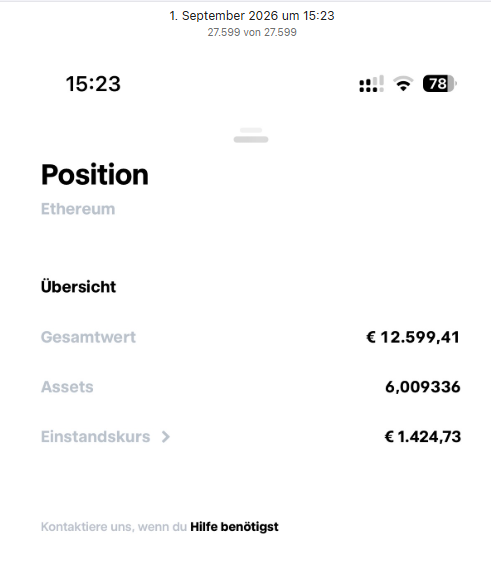Click the Ethereum asset subtitle

coord(78,209)
